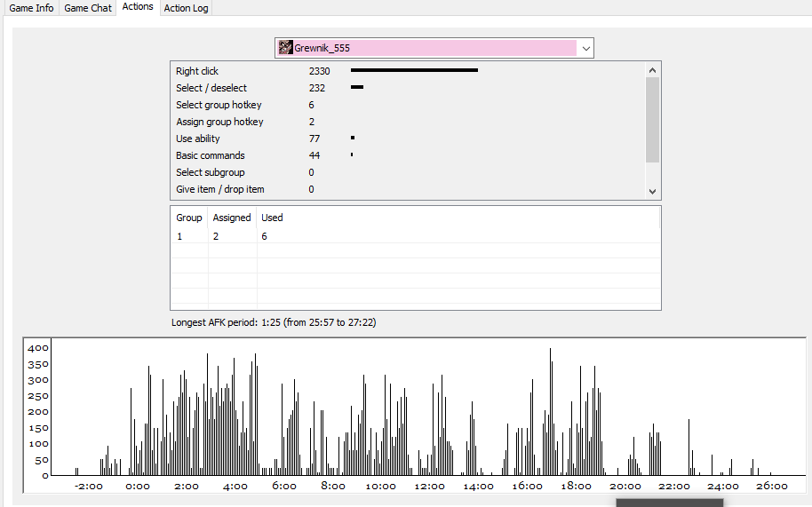This screenshot has height=507, width=812.
Task: Select group 1 row in hotkey table
Action: click(415, 236)
